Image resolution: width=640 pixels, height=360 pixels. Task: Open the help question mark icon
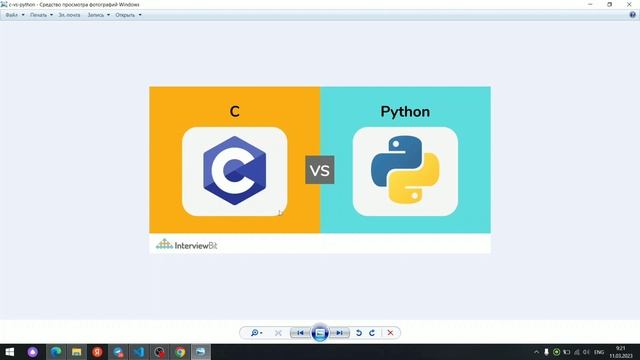tap(632, 15)
